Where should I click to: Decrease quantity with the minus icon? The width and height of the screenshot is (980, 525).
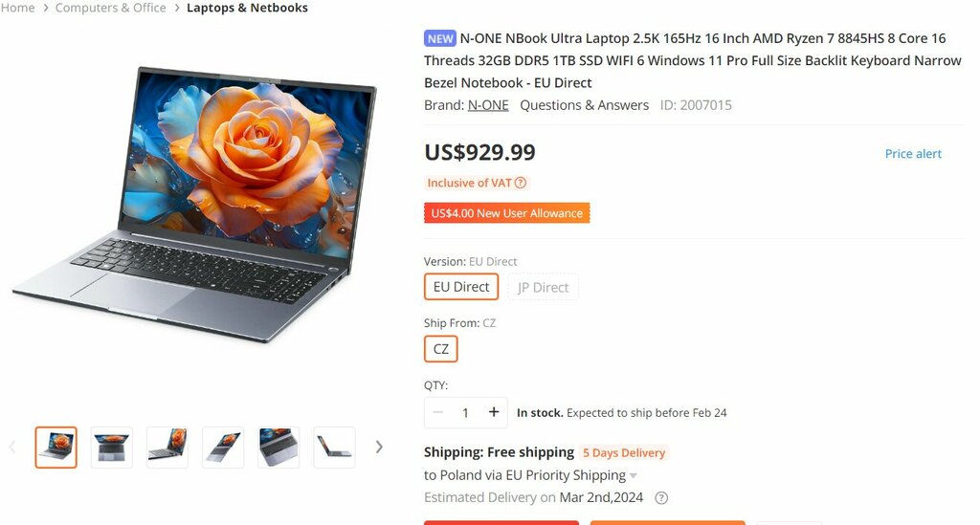pyautogui.click(x=438, y=412)
